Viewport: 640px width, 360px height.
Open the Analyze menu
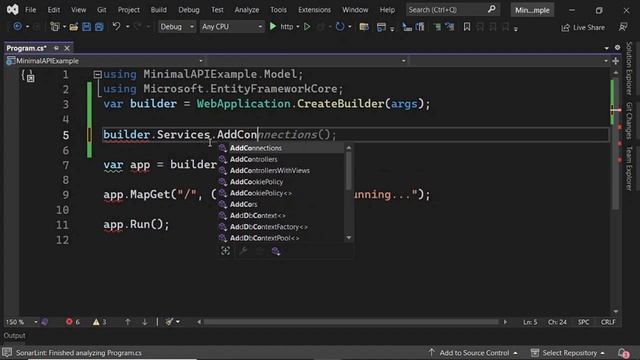click(x=247, y=10)
